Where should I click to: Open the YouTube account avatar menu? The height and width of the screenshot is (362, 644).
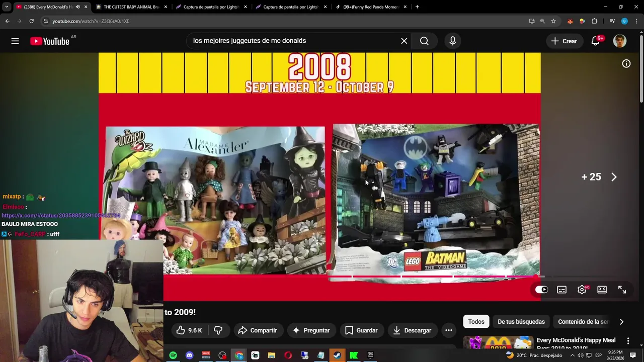620,41
